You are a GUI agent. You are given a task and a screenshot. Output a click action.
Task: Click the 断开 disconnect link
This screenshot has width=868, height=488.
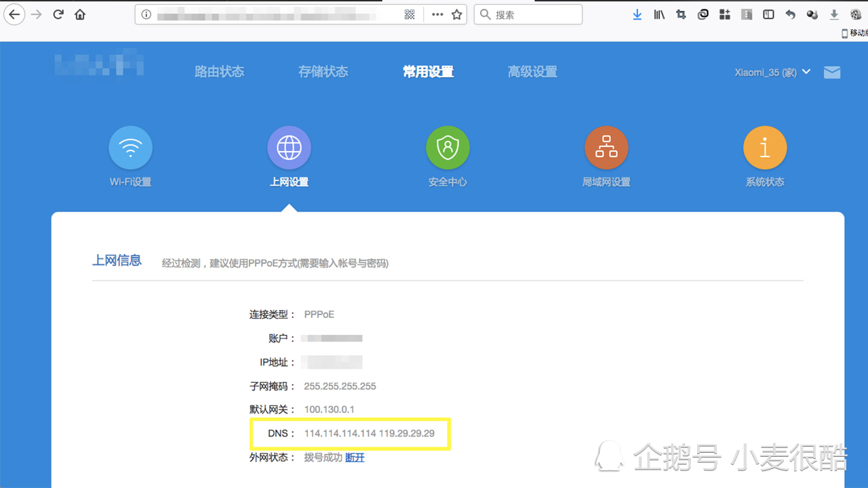pos(355,457)
